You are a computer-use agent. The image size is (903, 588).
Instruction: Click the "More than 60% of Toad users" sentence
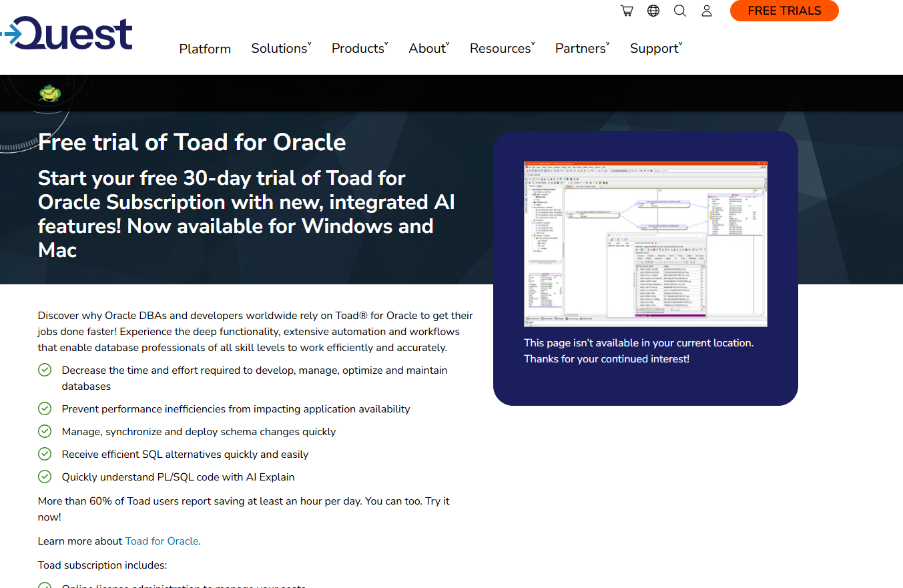pyautogui.click(x=244, y=509)
